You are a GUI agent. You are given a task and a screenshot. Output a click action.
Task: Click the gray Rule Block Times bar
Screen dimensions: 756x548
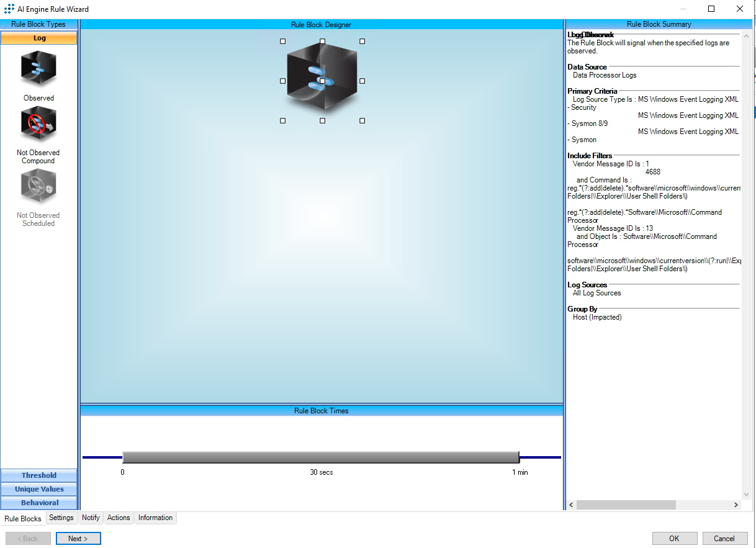(321, 457)
